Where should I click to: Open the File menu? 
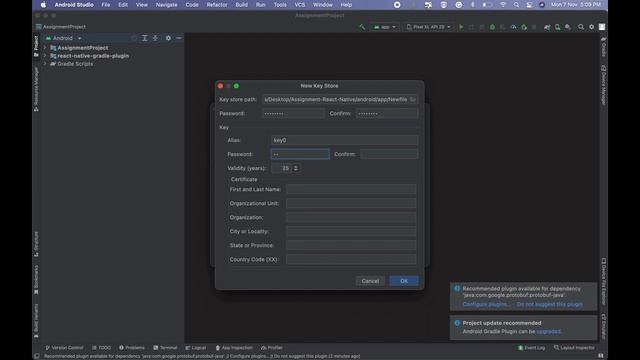coord(106,5)
